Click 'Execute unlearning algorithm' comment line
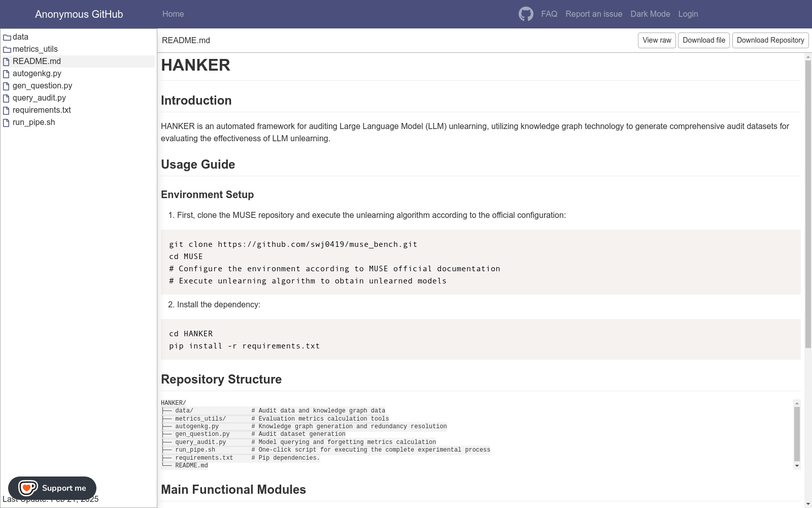Viewport: 812px width, 508px height. 308,281
